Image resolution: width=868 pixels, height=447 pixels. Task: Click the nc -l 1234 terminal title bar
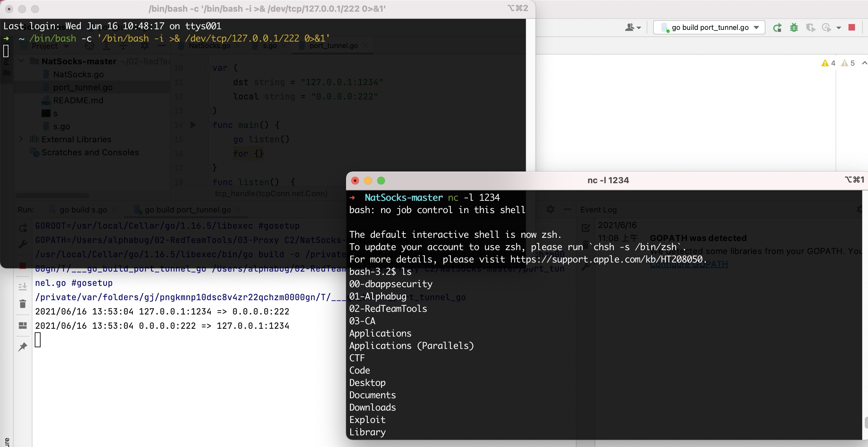(608, 180)
